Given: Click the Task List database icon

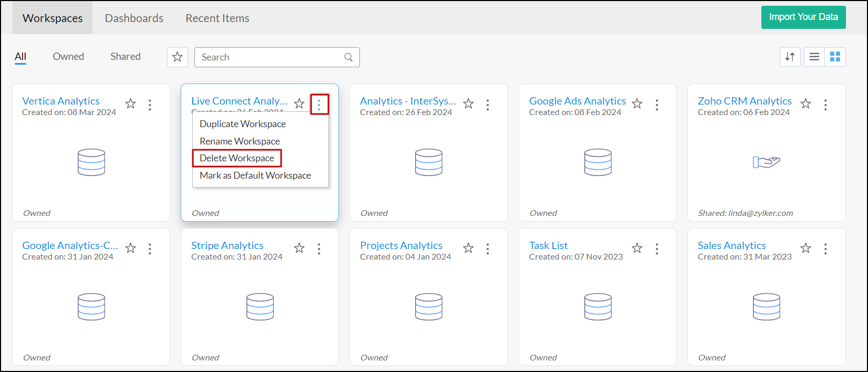Looking at the screenshot, I should pos(597,306).
